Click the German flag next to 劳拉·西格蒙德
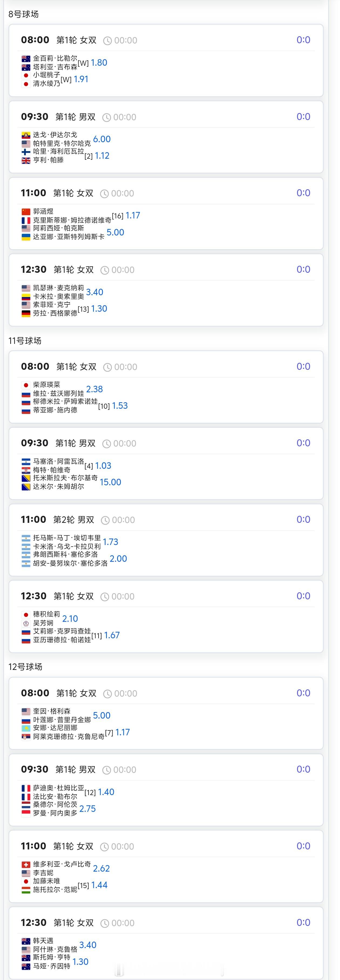 pos(26,314)
